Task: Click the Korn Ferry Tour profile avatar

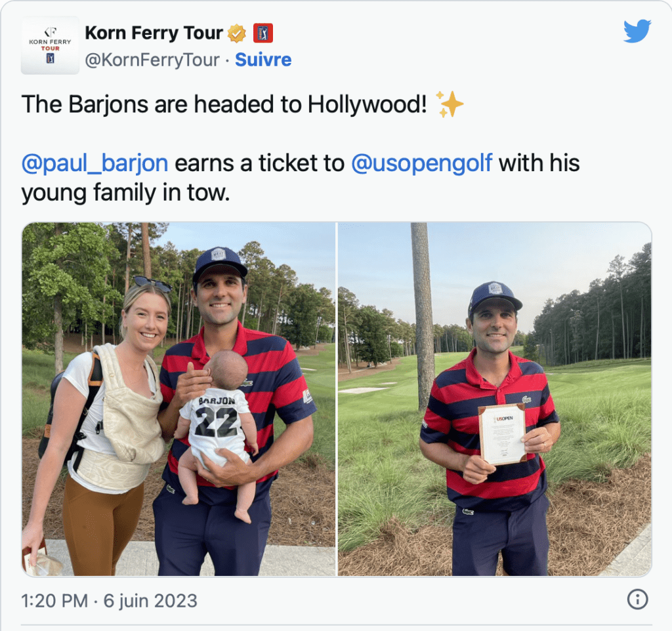Action: pos(50,45)
